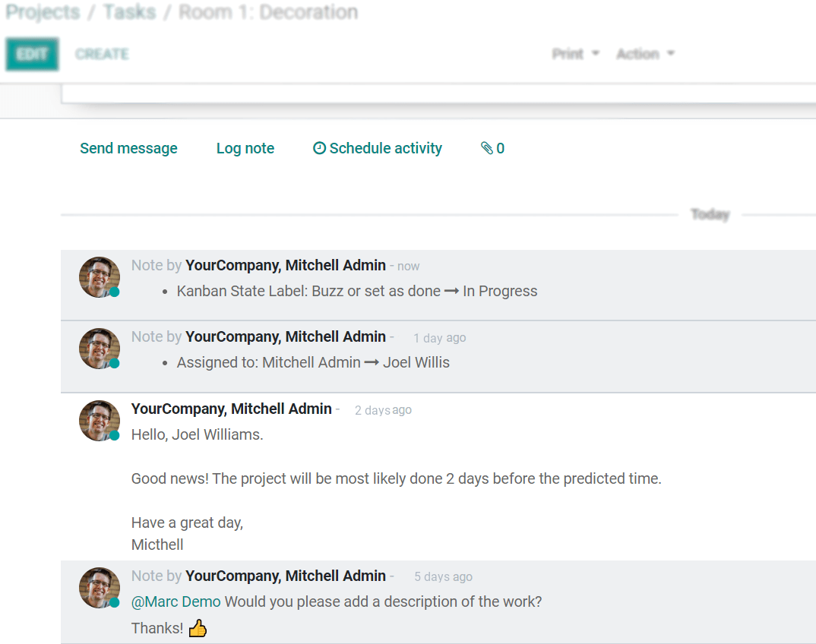Click the '2 days ago' timestamp
Image resolution: width=816 pixels, height=644 pixels.
click(x=383, y=410)
